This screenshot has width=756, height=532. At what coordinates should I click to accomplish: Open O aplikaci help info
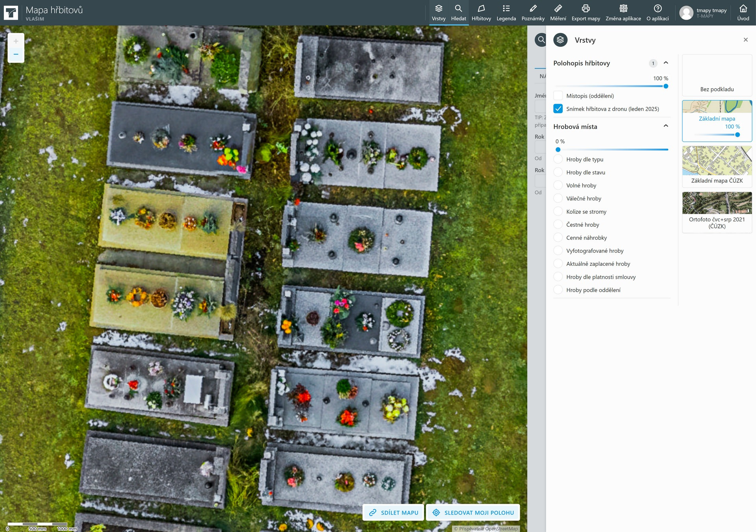click(x=657, y=13)
